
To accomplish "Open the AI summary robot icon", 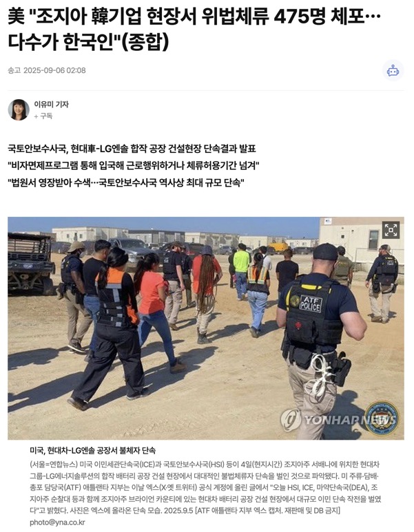I will [x=393, y=71].
